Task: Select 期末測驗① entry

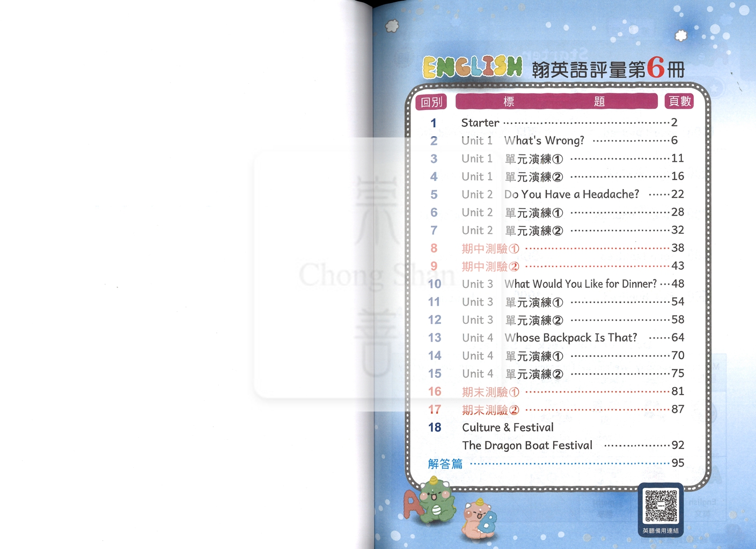Action: (x=555, y=391)
